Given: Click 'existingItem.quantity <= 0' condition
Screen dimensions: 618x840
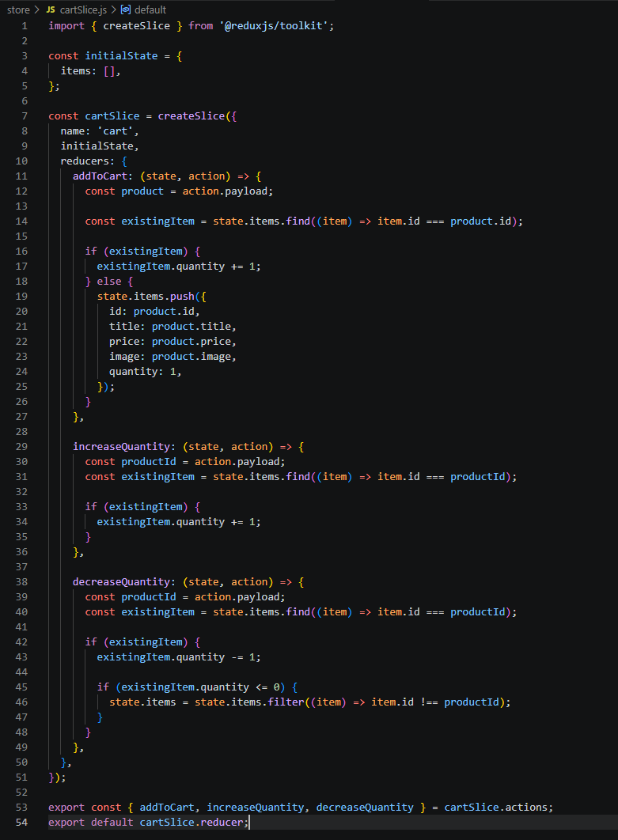Looking at the screenshot, I should coord(200,687).
